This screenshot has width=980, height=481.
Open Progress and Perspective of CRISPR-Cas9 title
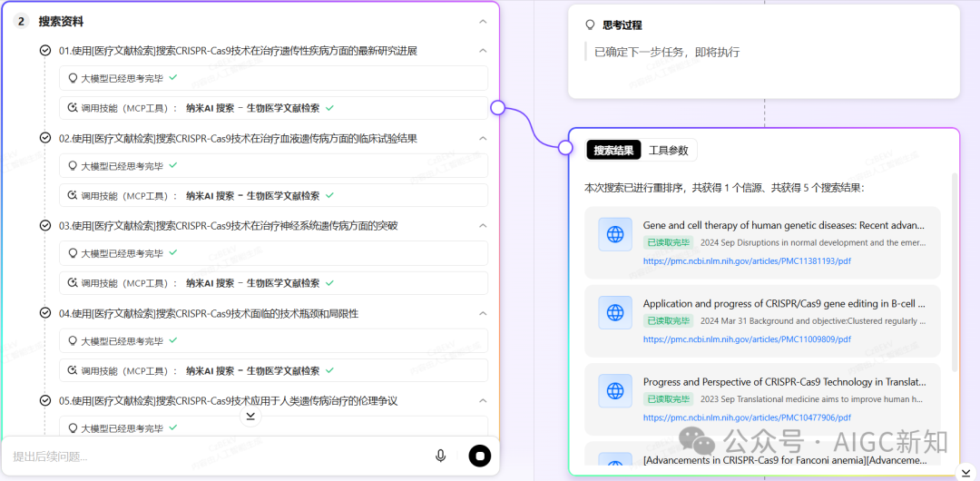[x=784, y=381]
